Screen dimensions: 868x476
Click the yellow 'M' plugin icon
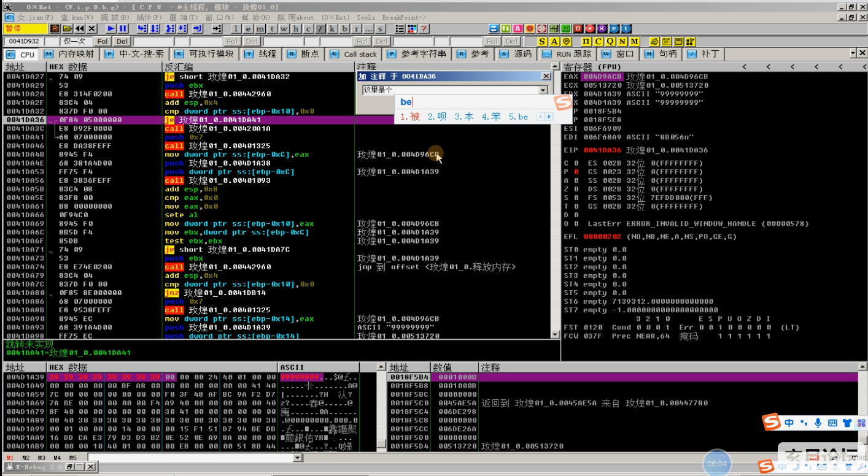pyautogui.click(x=634, y=42)
